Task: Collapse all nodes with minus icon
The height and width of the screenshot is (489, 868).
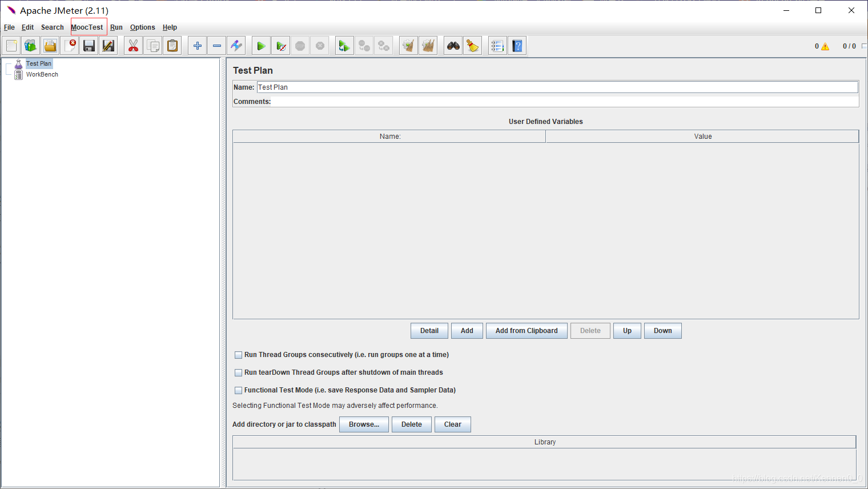Action: (x=217, y=46)
